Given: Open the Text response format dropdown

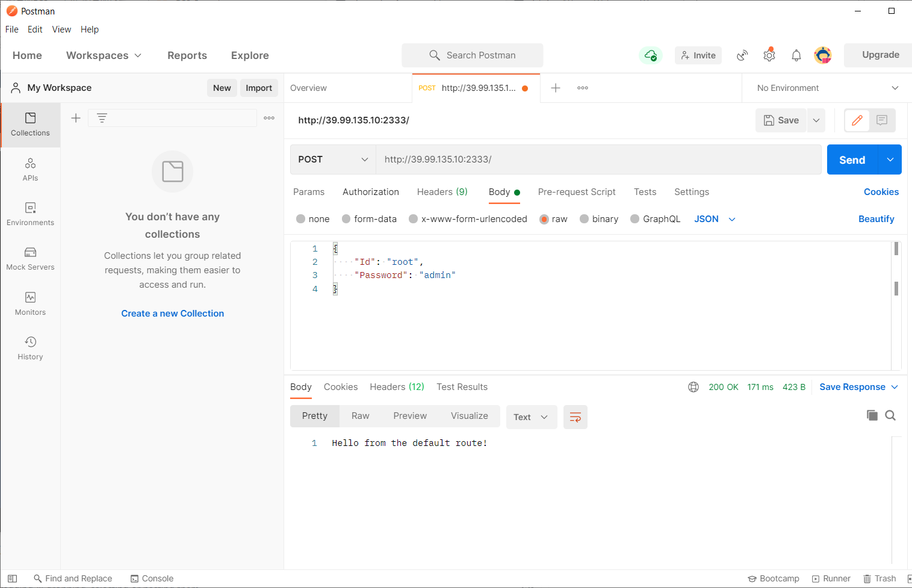Looking at the screenshot, I should click(531, 417).
